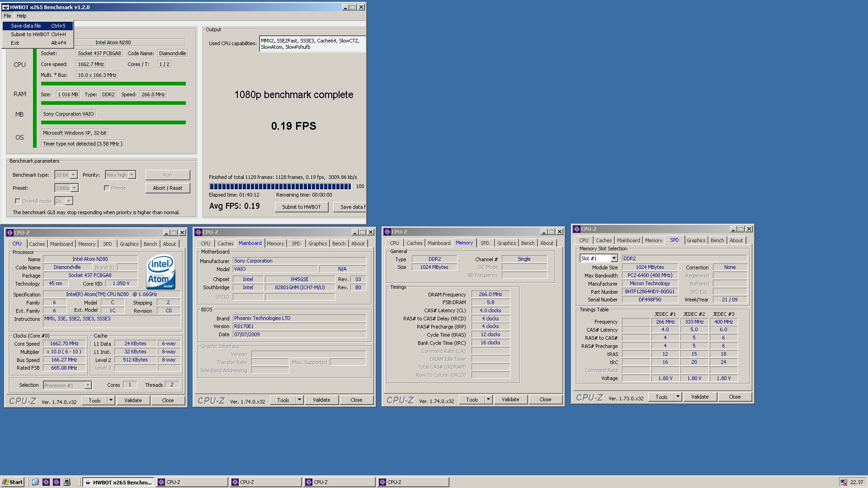Open Graphics tab in the Memory window

point(506,243)
